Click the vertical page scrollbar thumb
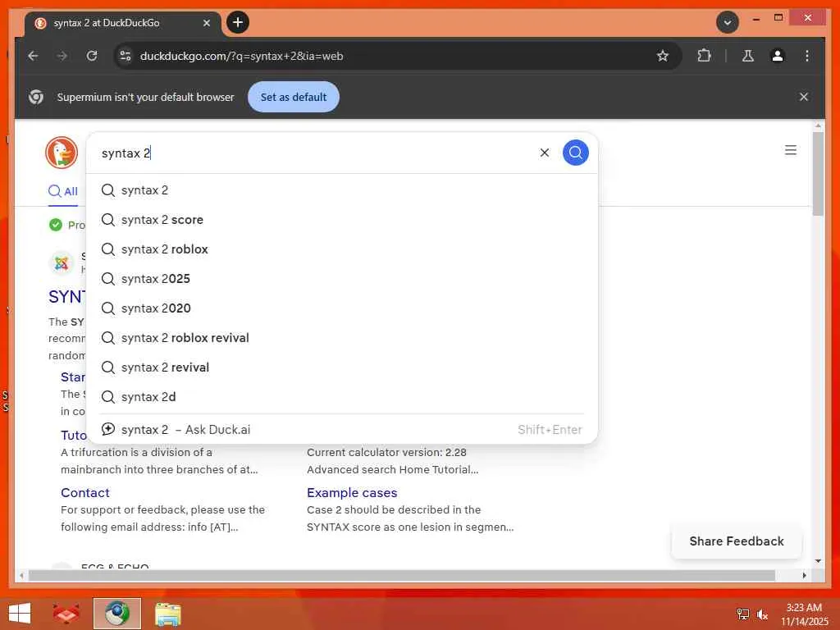Image resolution: width=840 pixels, height=630 pixels. [x=818, y=174]
